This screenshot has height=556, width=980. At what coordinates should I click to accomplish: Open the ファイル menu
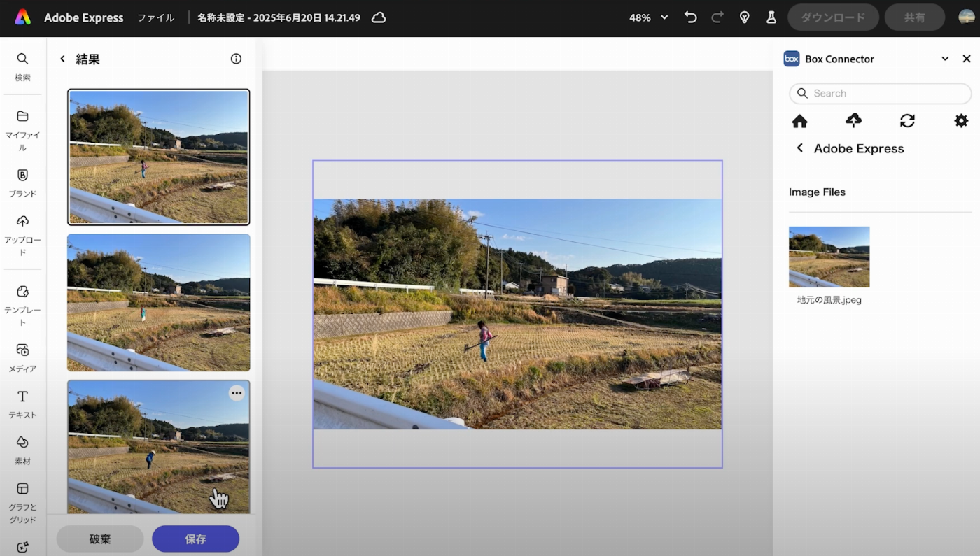click(155, 17)
